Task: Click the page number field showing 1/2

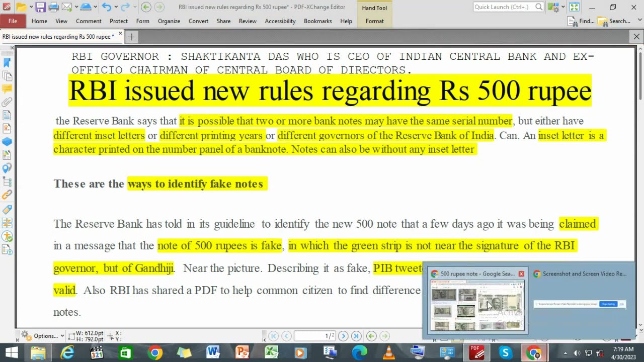Action: click(x=315, y=336)
